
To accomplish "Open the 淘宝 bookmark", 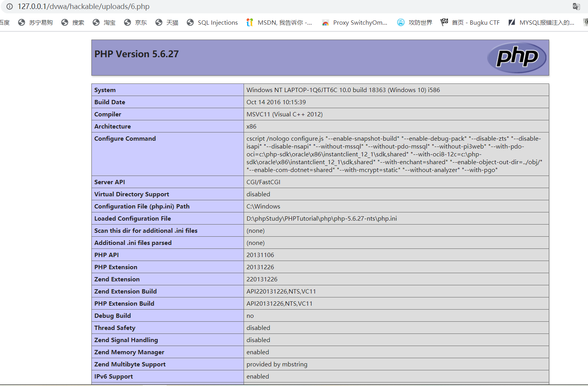I will [x=104, y=23].
